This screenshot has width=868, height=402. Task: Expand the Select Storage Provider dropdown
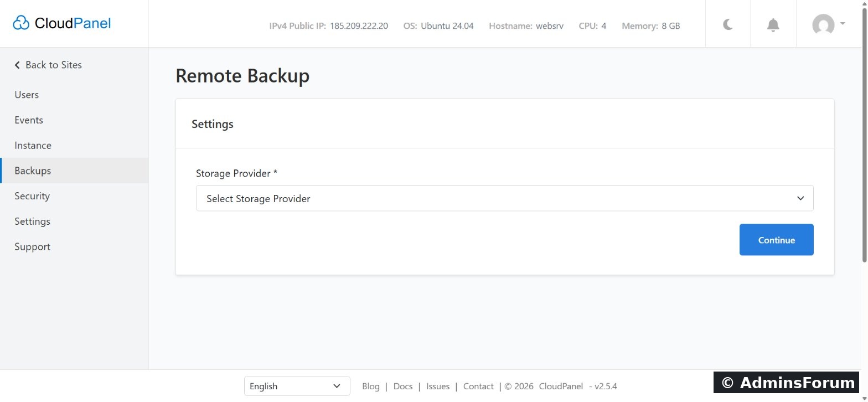tap(505, 198)
